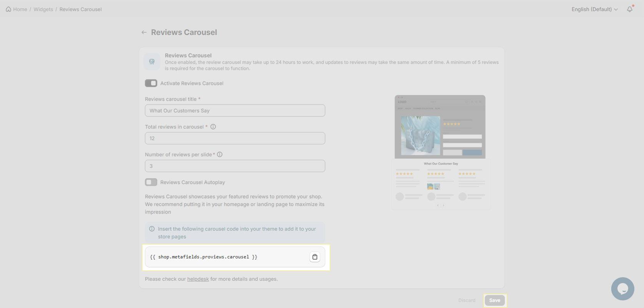Click 'Activate Reviews Carousel' label
This screenshot has width=644, height=308.
(x=192, y=83)
